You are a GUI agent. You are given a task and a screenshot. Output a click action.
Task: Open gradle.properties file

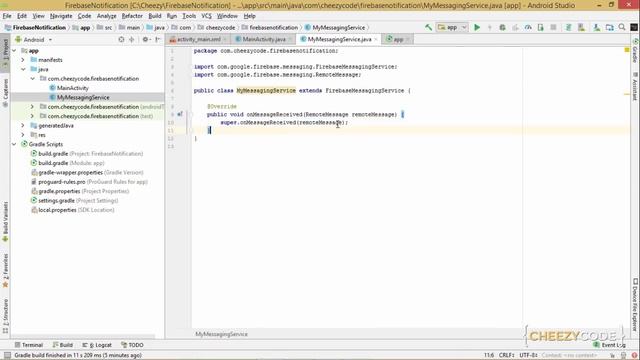coord(80,191)
